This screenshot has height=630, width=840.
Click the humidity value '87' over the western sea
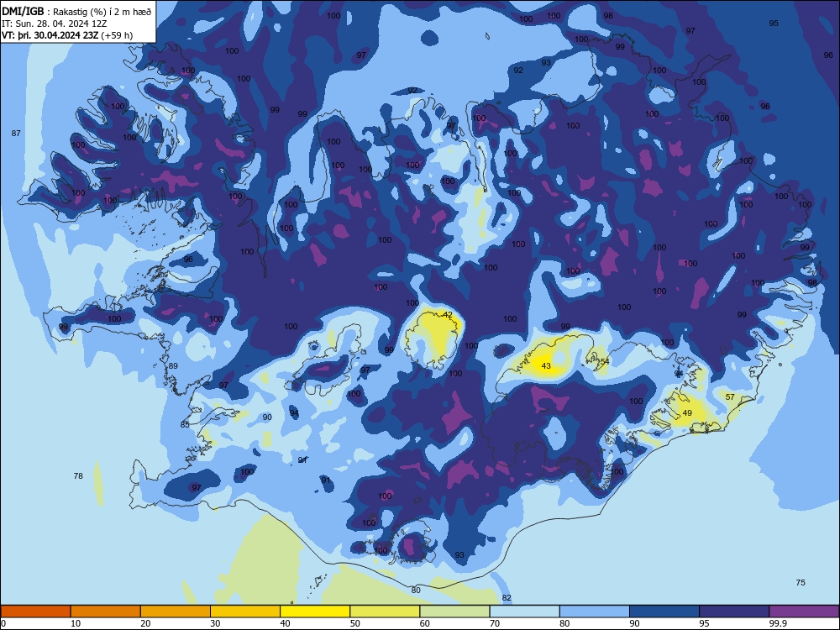(16, 133)
